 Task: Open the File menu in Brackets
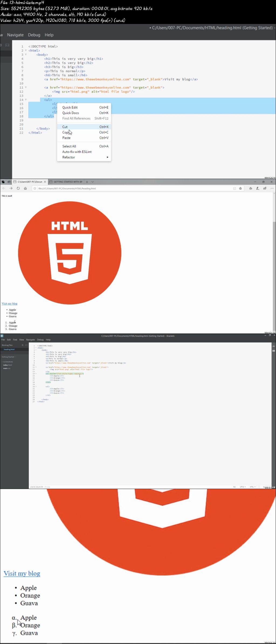pyautogui.click(x=3, y=340)
